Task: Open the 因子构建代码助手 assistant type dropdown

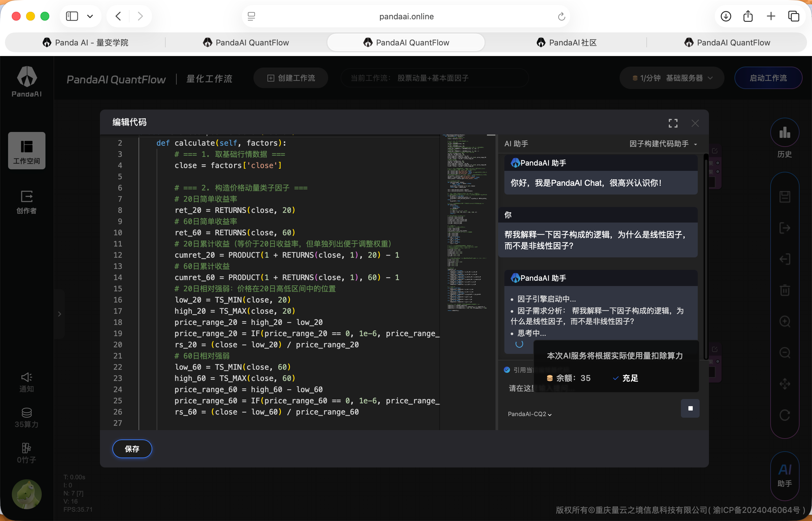Action: point(663,144)
